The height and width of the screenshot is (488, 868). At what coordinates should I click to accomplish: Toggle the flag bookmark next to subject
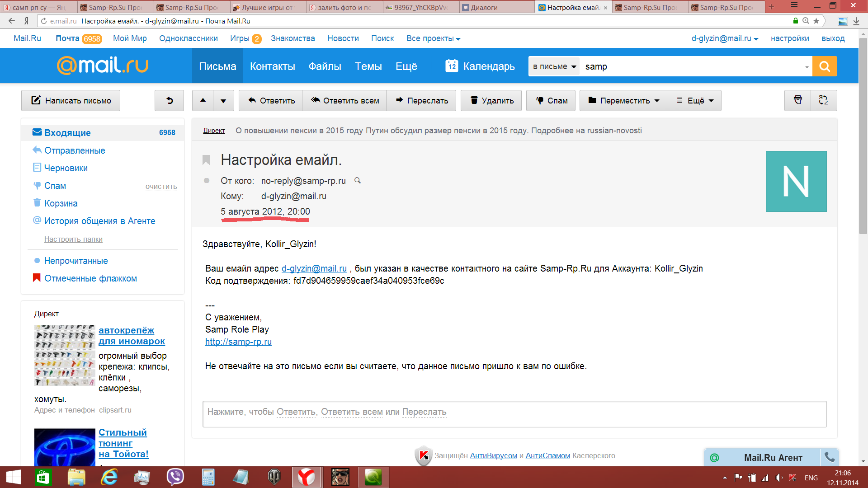click(x=206, y=160)
